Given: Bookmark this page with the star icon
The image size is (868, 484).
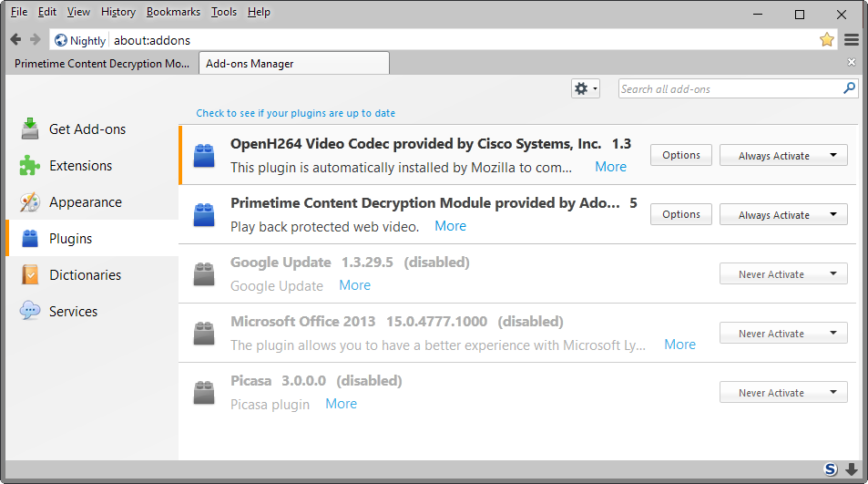Looking at the screenshot, I should (x=826, y=40).
